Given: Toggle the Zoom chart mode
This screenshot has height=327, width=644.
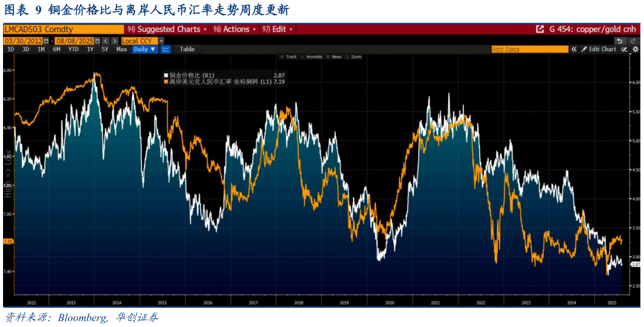Looking at the screenshot, I should pos(353,57).
